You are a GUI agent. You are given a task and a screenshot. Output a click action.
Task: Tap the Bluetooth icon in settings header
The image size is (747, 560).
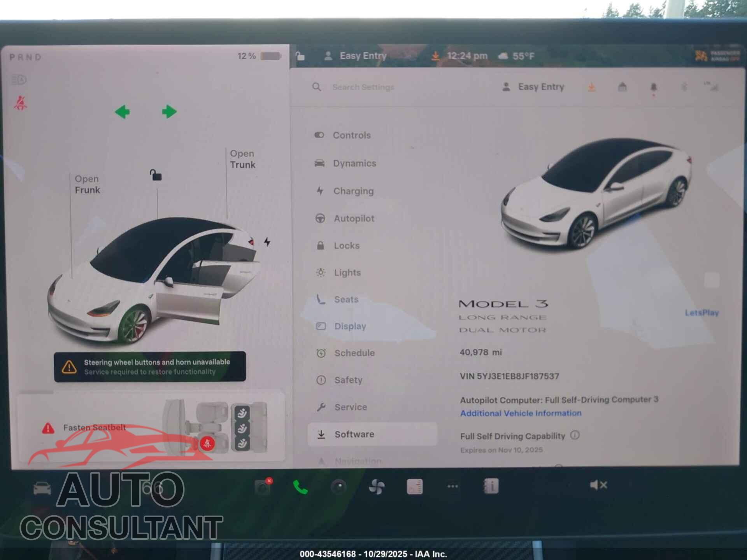(x=684, y=87)
